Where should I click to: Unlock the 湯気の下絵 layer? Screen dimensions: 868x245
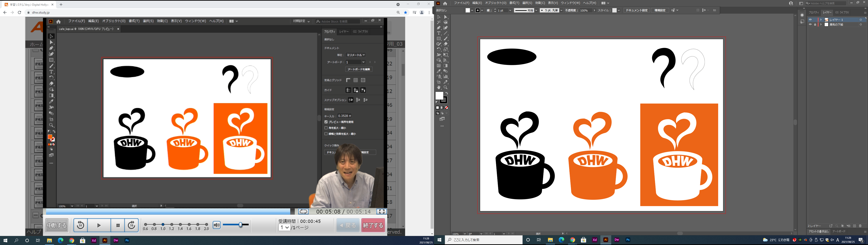click(815, 24)
